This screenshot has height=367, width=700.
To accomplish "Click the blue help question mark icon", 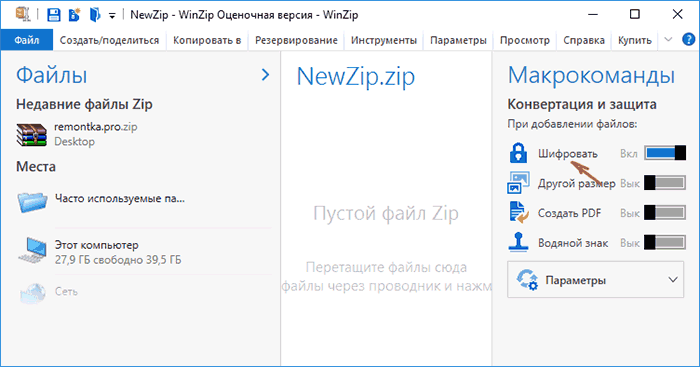I will pyautogui.click(x=688, y=39).
